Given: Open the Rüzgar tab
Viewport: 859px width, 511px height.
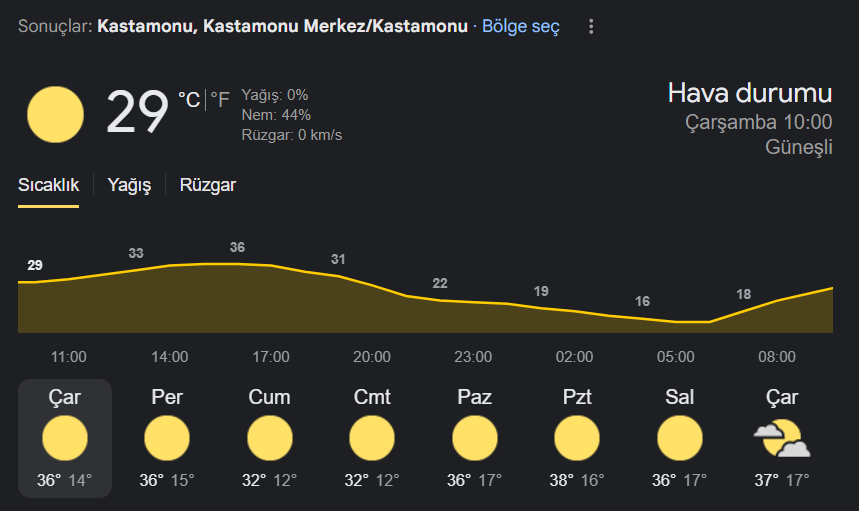Looking at the screenshot, I should [x=208, y=185].
